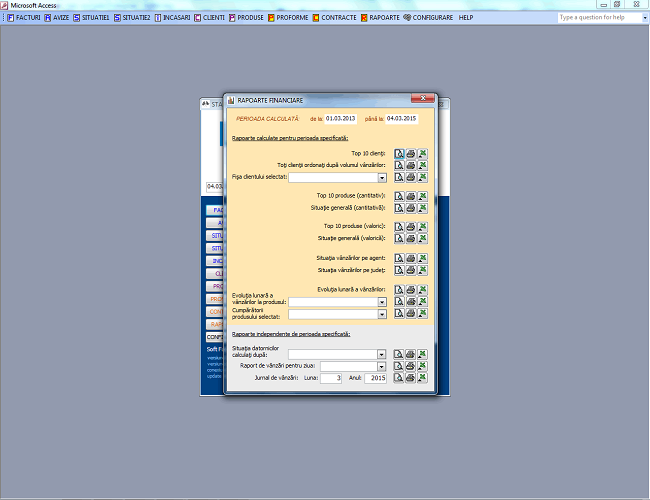
Task: Export Evoluția lunară a vânzărilor to Excel
Action: pos(422,290)
